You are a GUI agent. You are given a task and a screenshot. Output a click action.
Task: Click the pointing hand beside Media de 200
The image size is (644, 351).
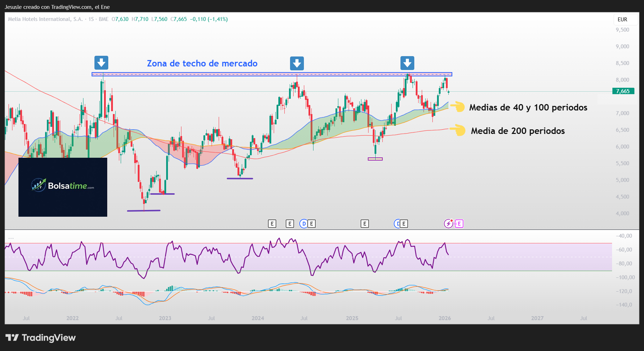pyautogui.click(x=458, y=130)
